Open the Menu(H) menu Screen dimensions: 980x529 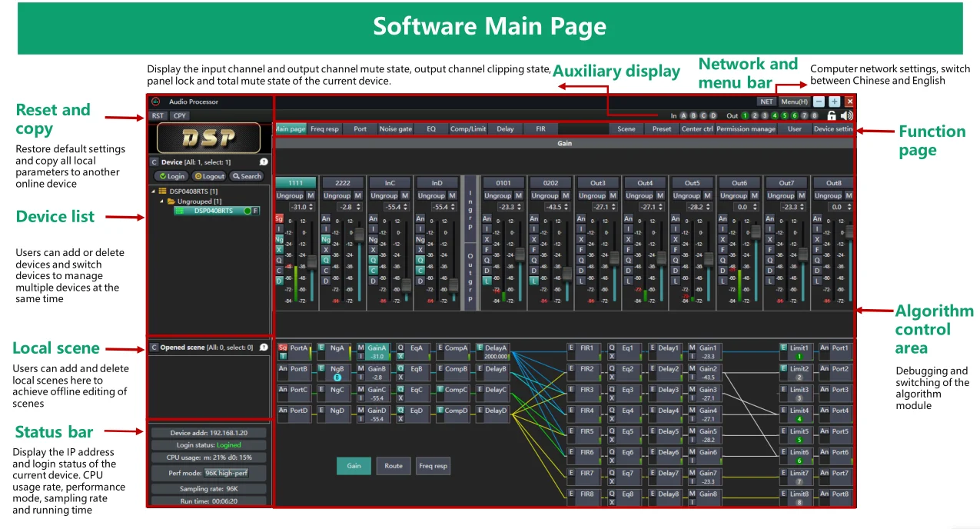(794, 101)
